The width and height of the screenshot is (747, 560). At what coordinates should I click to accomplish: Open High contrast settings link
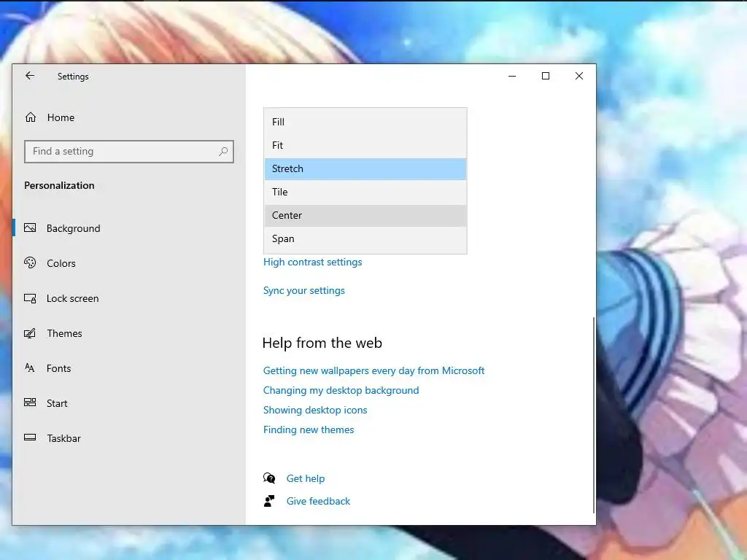[x=312, y=262]
